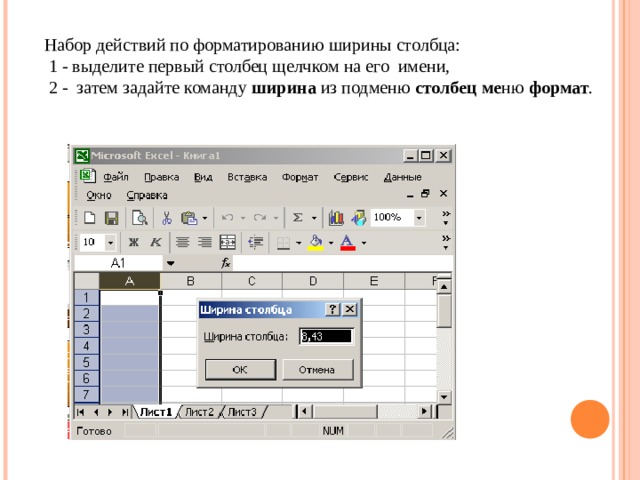Open the Вставка menu
Viewport: 640px width, 480px height.
(247, 177)
